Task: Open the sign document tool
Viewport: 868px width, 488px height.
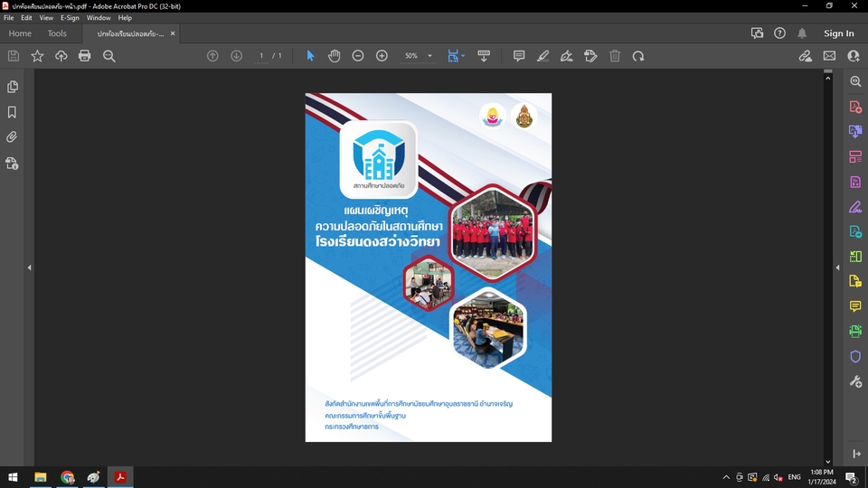Action: (x=566, y=56)
